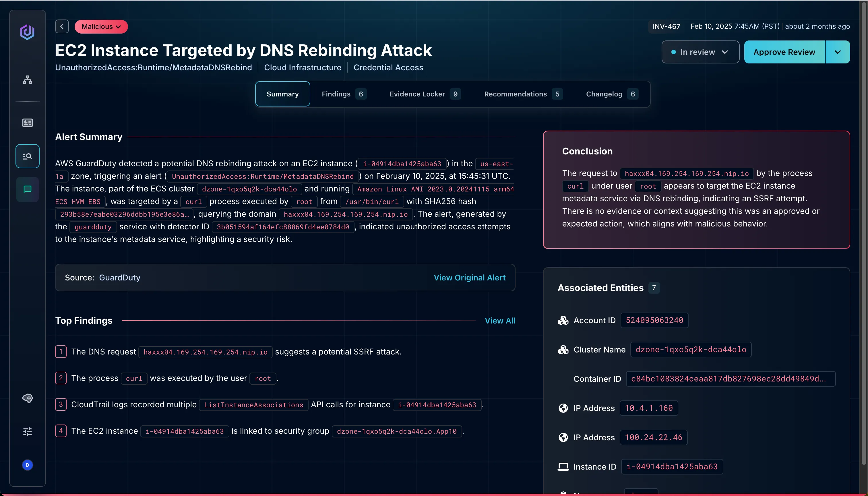Image resolution: width=868 pixels, height=496 pixels.
Task: Click the back arrow button
Action: [62, 27]
